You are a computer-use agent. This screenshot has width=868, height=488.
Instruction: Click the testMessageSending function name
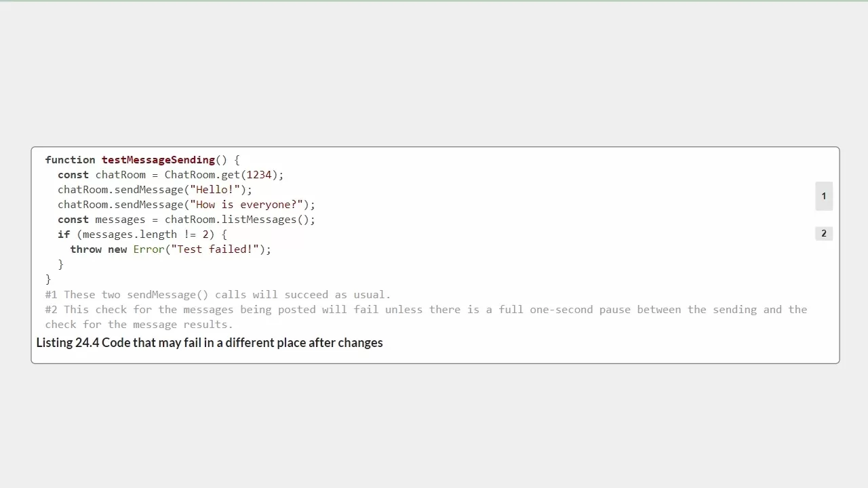[x=158, y=160]
